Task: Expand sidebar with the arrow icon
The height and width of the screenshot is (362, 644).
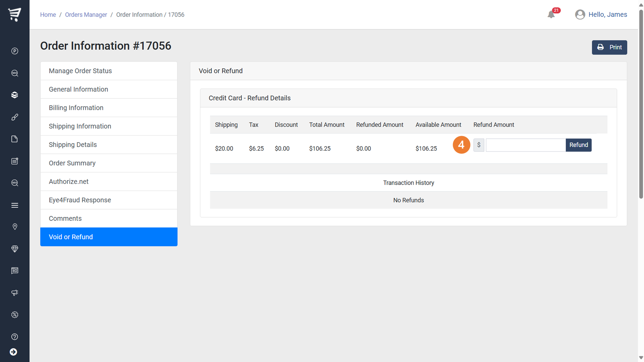Action: click(x=14, y=352)
